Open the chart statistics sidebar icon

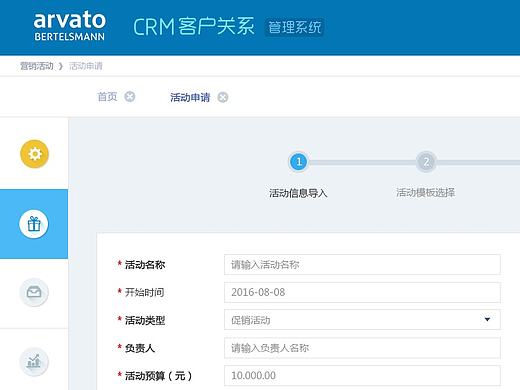[x=34, y=362]
